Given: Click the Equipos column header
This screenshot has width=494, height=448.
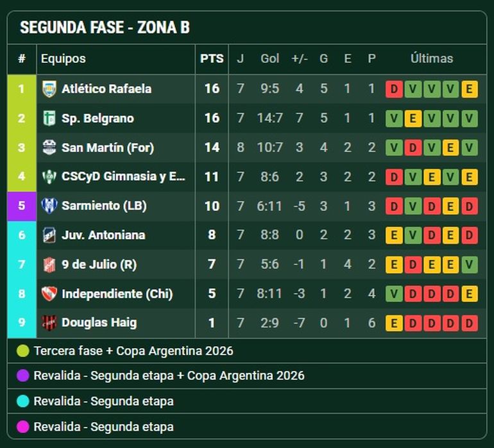Looking at the screenshot, I should click(63, 58).
